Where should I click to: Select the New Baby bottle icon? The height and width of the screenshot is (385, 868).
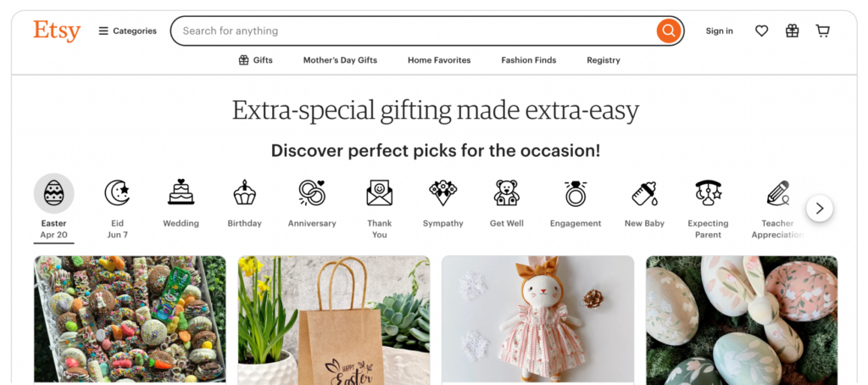pos(644,193)
